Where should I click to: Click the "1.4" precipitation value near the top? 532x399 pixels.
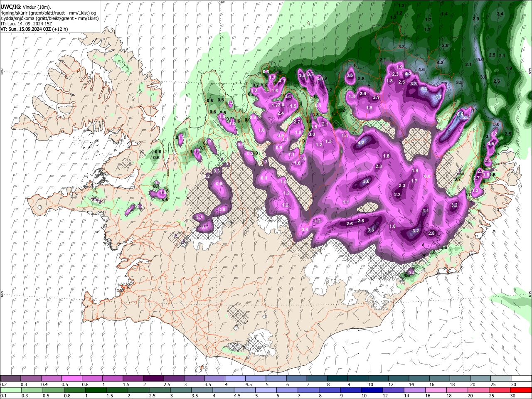(444, 14)
